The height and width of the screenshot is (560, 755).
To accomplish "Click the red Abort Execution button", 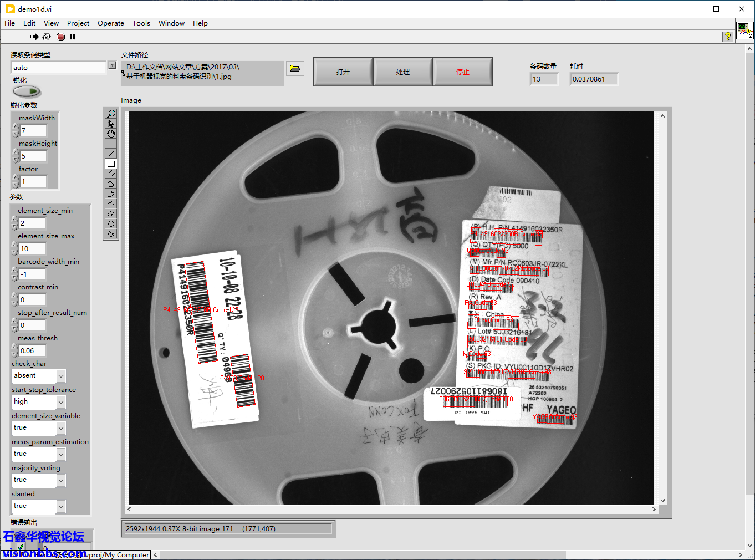I will (x=60, y=37).
